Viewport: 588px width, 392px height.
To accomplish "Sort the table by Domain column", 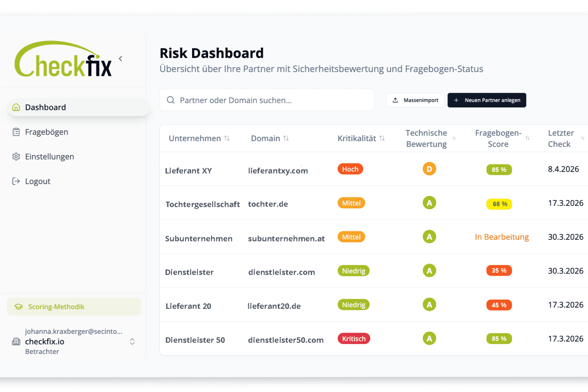I will coord(286,138).
